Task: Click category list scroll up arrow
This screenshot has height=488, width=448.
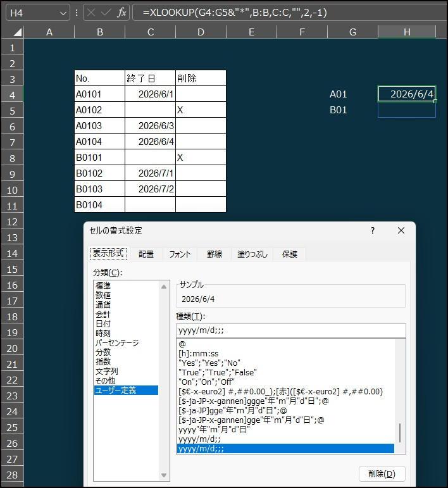Action: [x=164, y=287]
